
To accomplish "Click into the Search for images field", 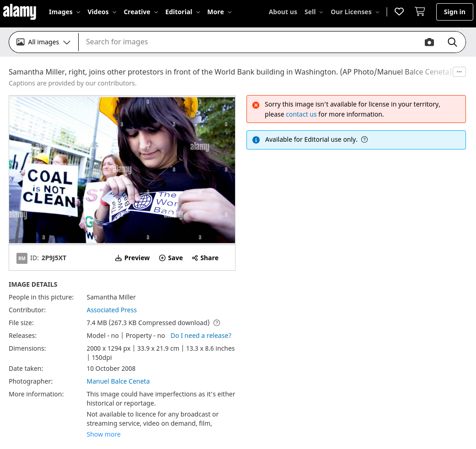I will [x=247, y=42].
